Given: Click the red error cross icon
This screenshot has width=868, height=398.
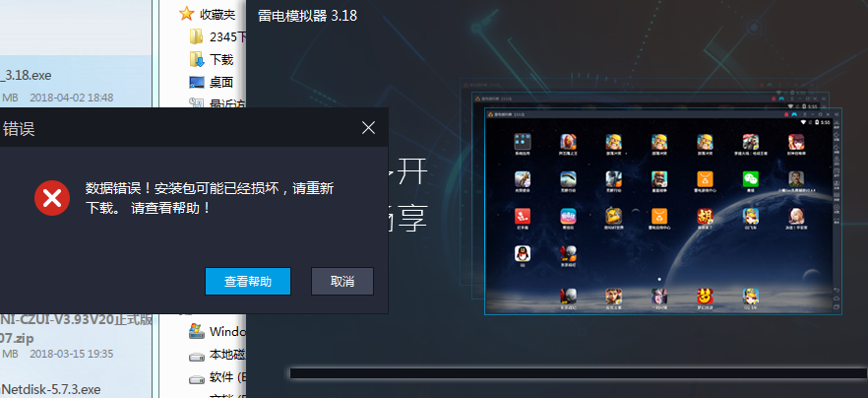Looking at the screenshot, I should point(51,198).
